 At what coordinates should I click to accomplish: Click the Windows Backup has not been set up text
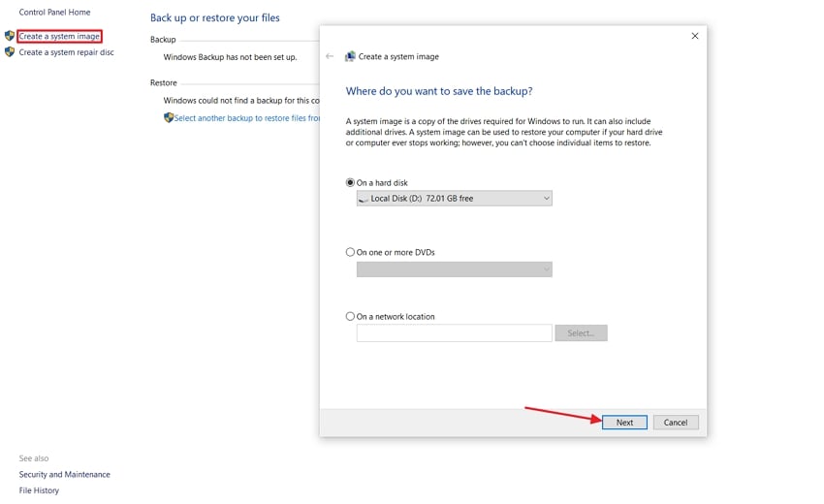(x=230, y=57)
